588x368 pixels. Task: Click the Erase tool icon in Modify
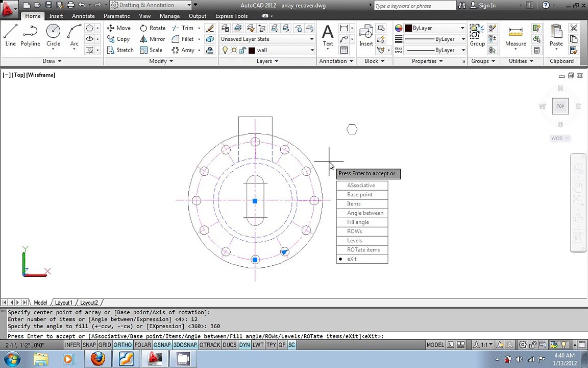[210, 28]
